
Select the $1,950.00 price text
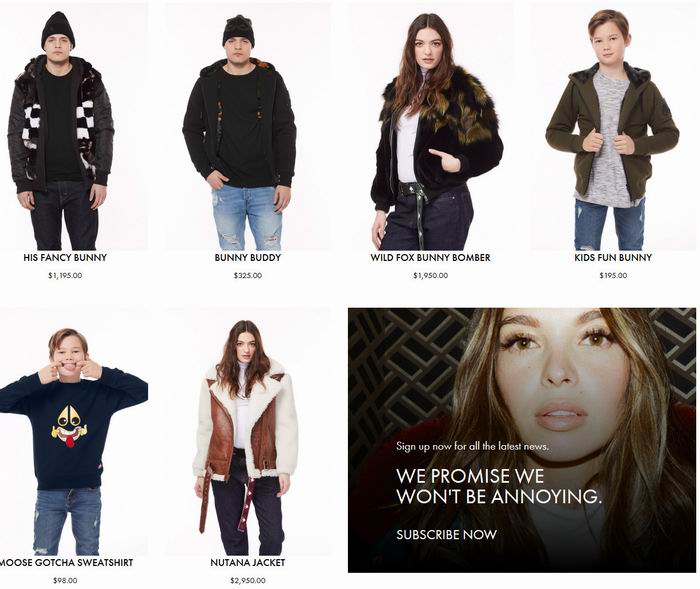click(430, 276)
